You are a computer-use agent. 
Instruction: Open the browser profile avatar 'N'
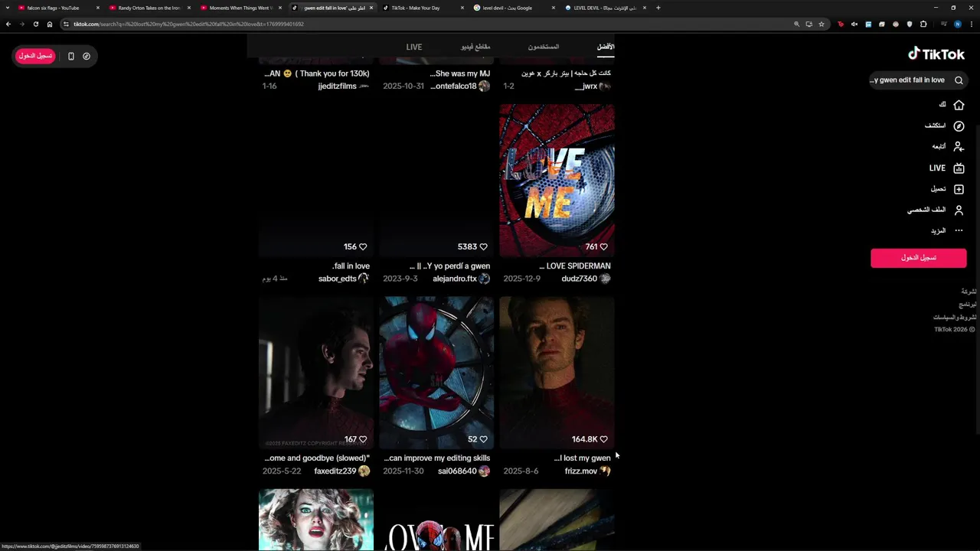click(957, 24)
